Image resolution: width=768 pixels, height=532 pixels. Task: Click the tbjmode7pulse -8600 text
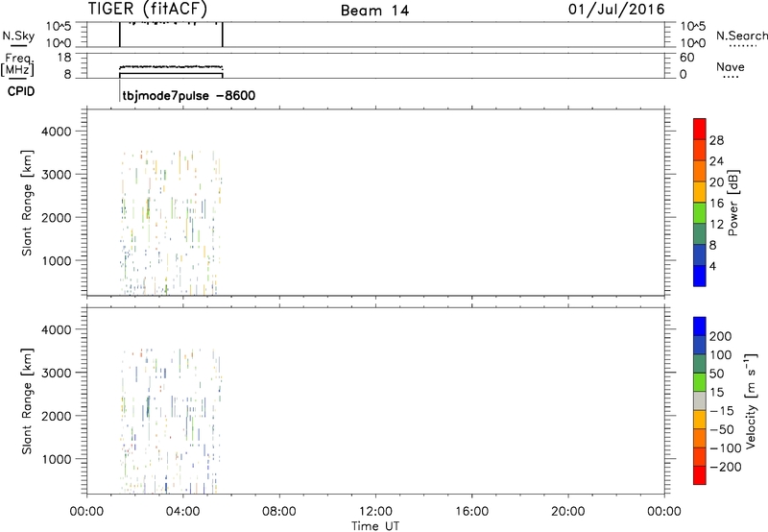pos(188,95)
